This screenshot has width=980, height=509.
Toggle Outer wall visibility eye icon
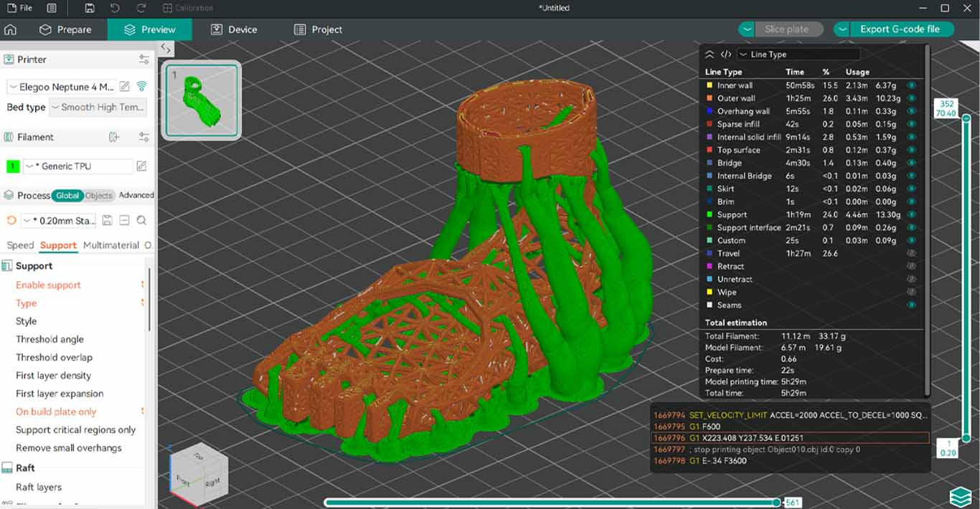(911, 98)
